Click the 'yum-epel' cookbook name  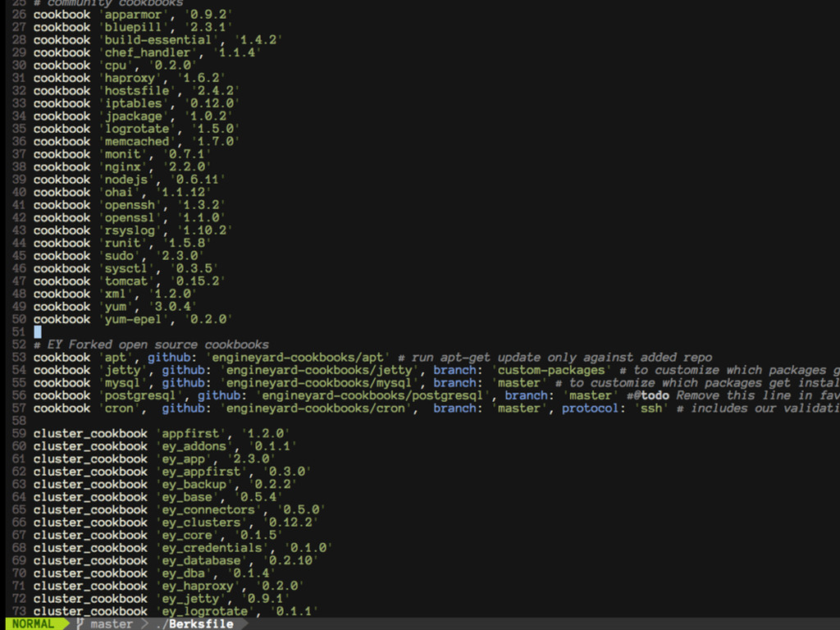point(133,319)
